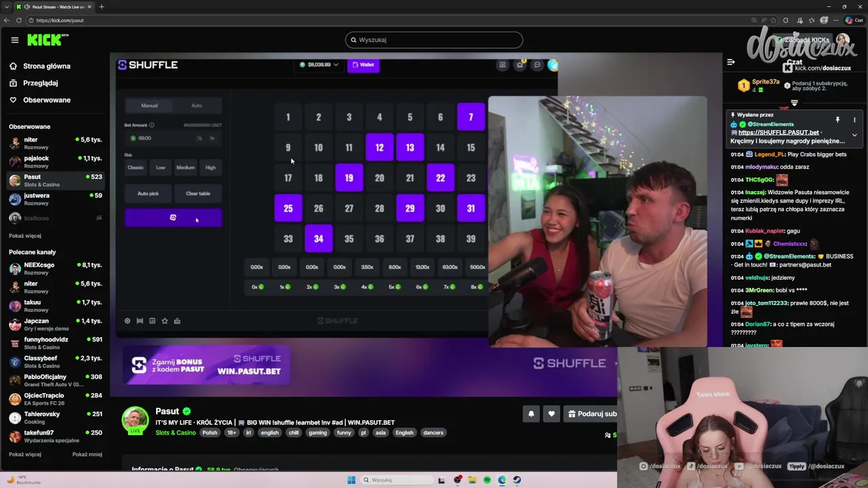Click the Clear table button

(198, 193)
